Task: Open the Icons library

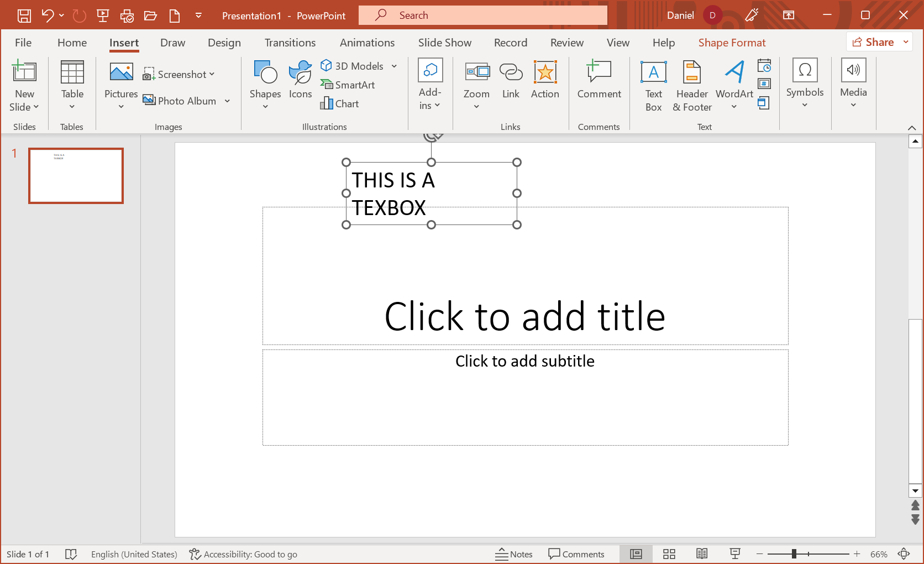Action: pyautogui.click(x=300, y=80)
